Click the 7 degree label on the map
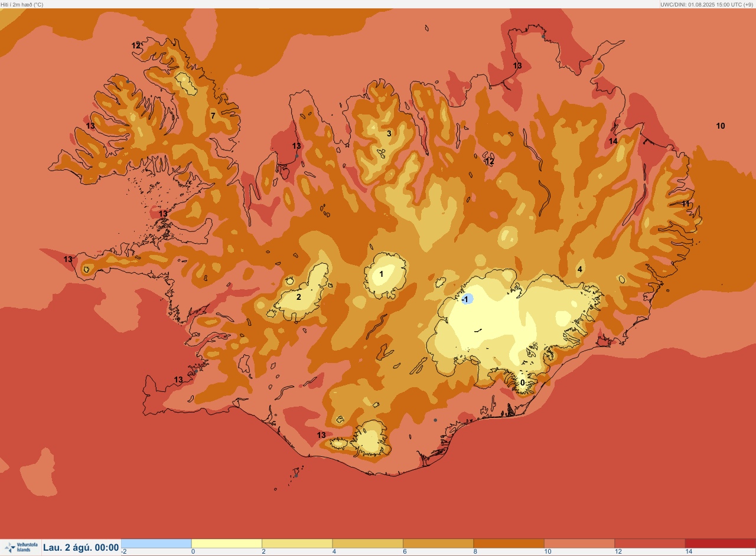 tap(213, 116)
